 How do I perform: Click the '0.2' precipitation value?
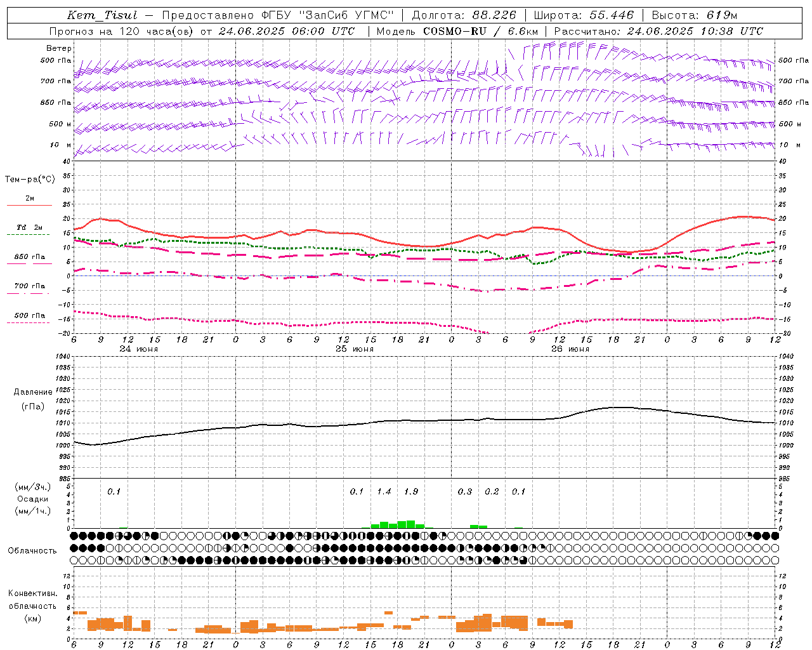pos(492,492)
